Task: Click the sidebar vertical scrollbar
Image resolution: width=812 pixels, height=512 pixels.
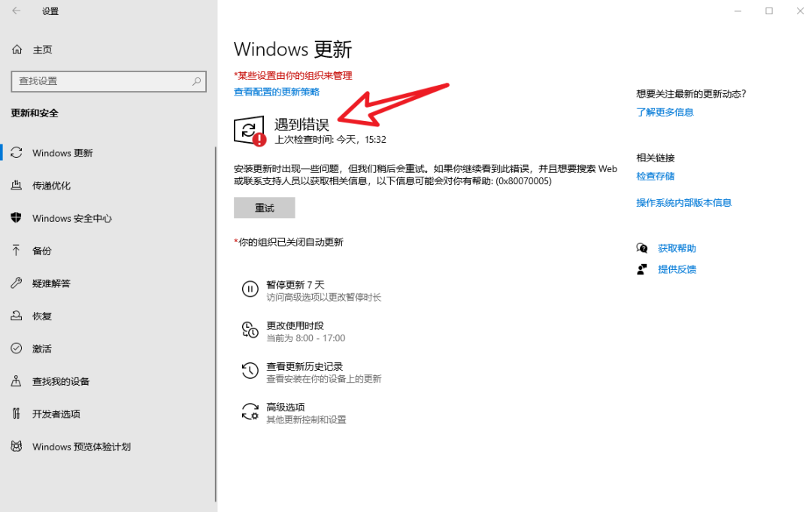Action: click(216, 325)
